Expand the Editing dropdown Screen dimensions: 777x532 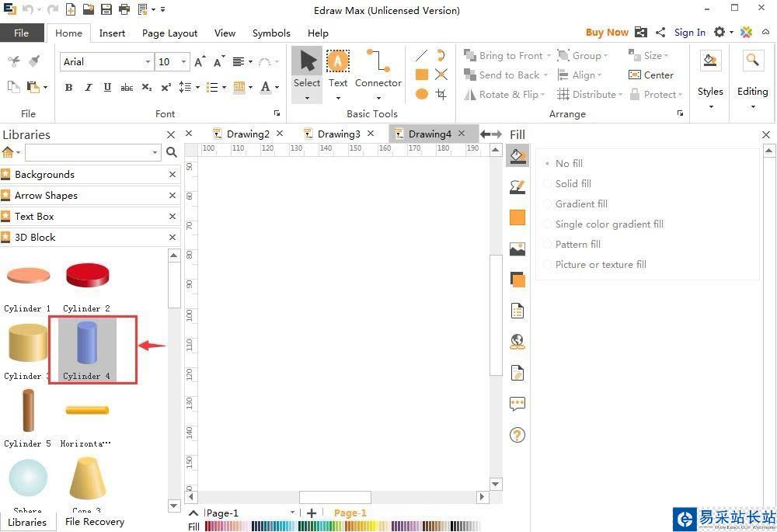pyautogui.click(x=753, y=107)
